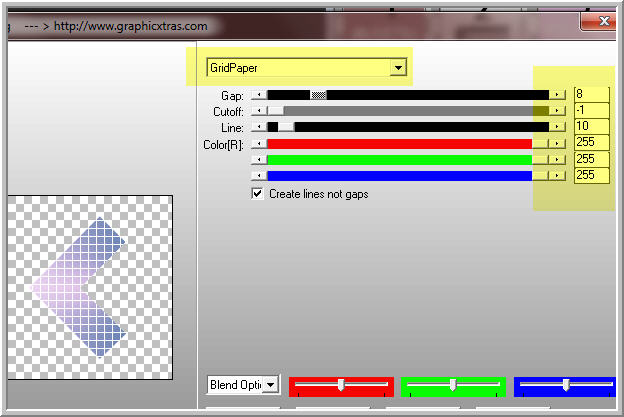Click the Gap value field showing 8
Screen dimensions: 624x417
pos(592,94)
